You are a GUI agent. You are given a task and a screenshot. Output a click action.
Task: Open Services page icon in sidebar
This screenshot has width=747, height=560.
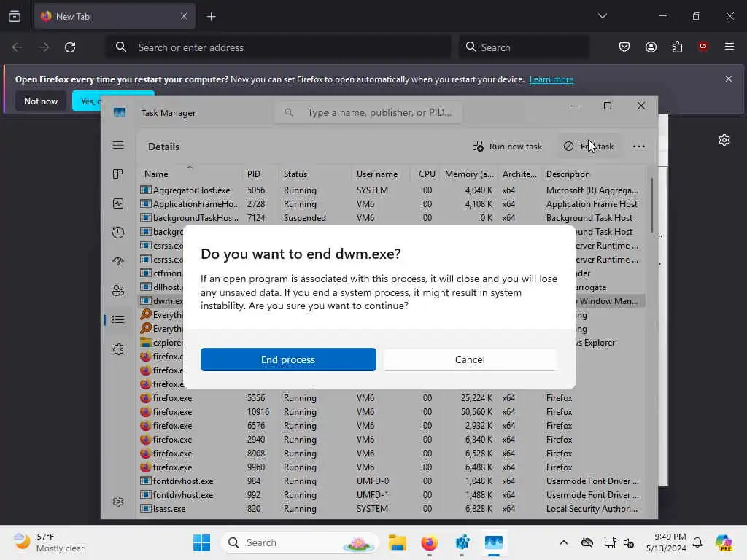[118, 349]
